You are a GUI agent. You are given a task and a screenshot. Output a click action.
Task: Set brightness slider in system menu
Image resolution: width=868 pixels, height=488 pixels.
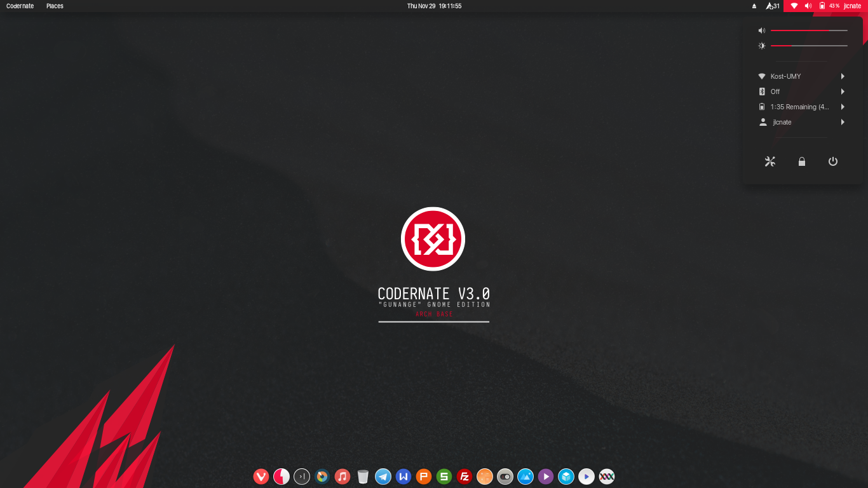click(809, 46)
